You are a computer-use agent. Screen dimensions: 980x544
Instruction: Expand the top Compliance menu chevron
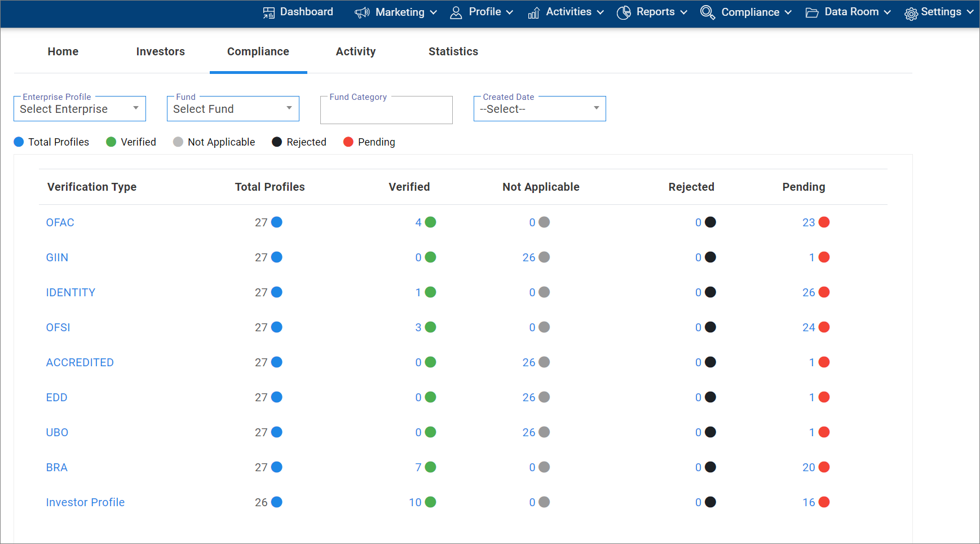point(788,12)
